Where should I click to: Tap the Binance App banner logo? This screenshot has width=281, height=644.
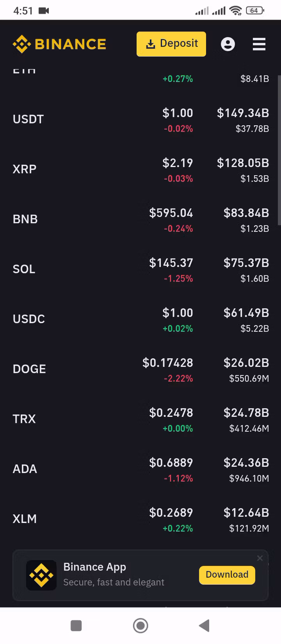click(41, 575)
